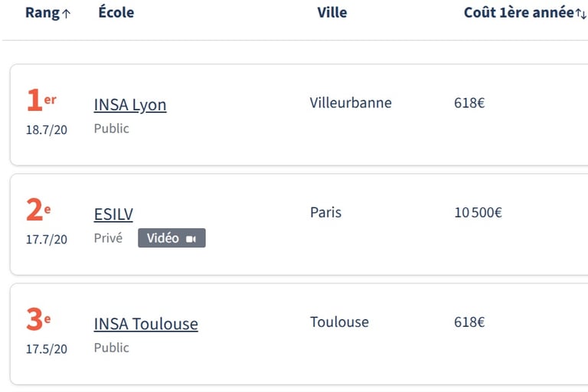
Task: Click the camera icon on Vidéo badge
Action: click(x=191, y=239)
